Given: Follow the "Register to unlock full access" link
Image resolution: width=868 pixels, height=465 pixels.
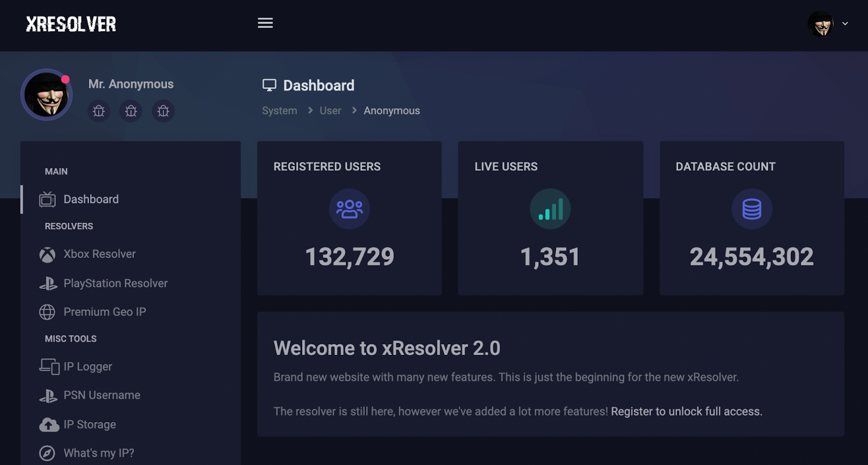Looking at the screenshot, I should pos(686,411).
